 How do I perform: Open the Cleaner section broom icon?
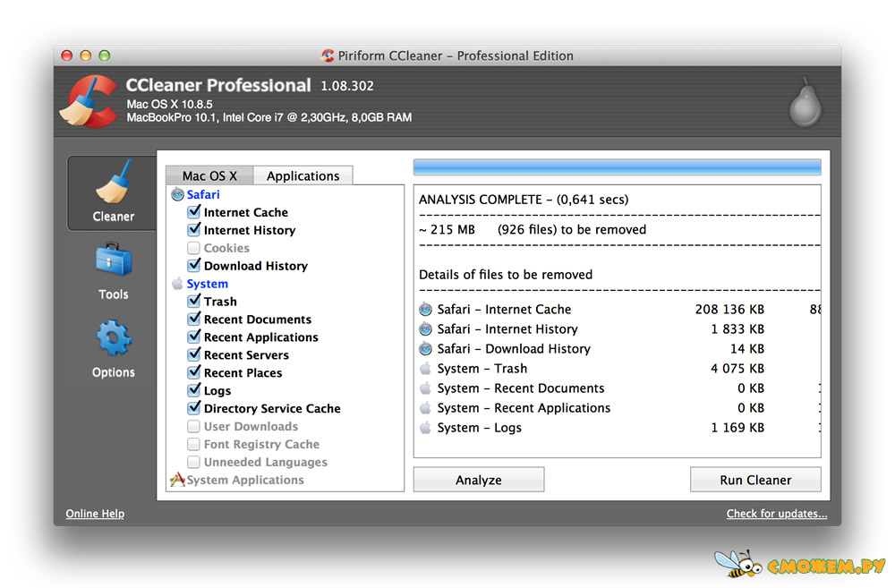coord(114,183)
